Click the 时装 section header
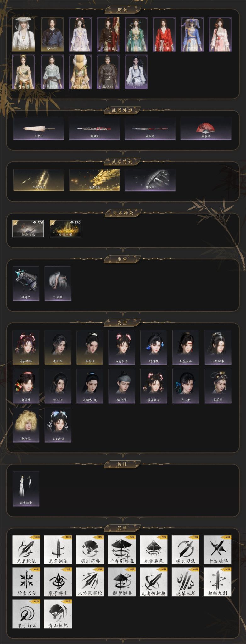The height and width of the screenshot is (644, 246). pos(123,10)
